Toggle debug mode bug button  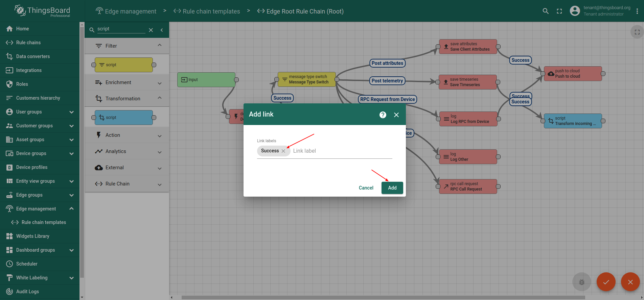tap(581, 282)
